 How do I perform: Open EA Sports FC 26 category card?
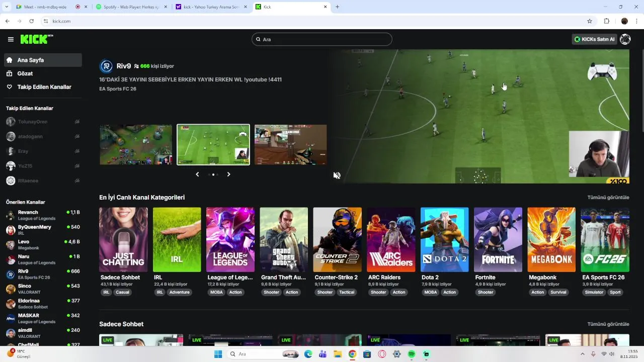click(605, 240)
